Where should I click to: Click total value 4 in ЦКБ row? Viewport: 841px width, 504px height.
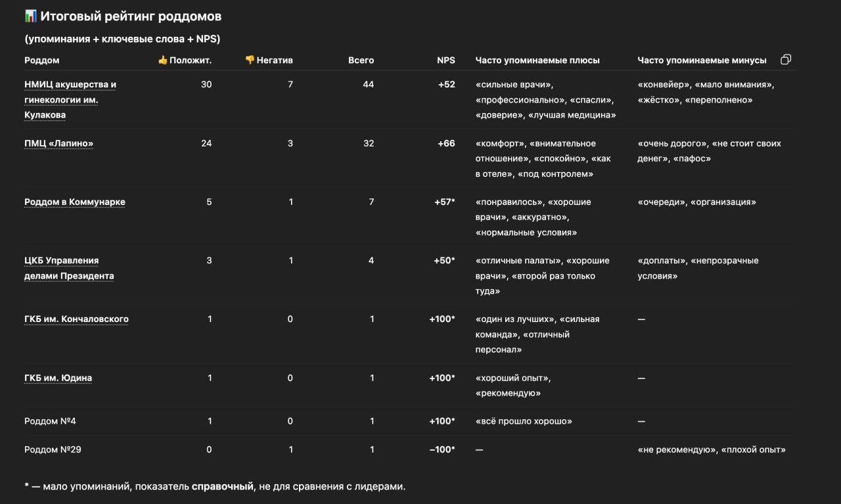pos(371,261)
